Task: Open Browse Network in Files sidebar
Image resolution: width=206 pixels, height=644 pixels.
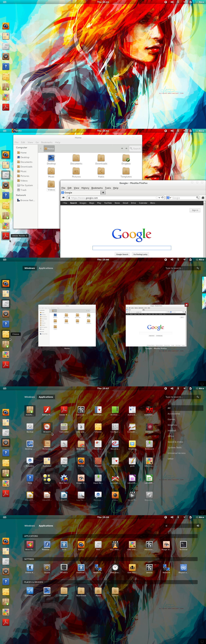Action: [26, 200]
